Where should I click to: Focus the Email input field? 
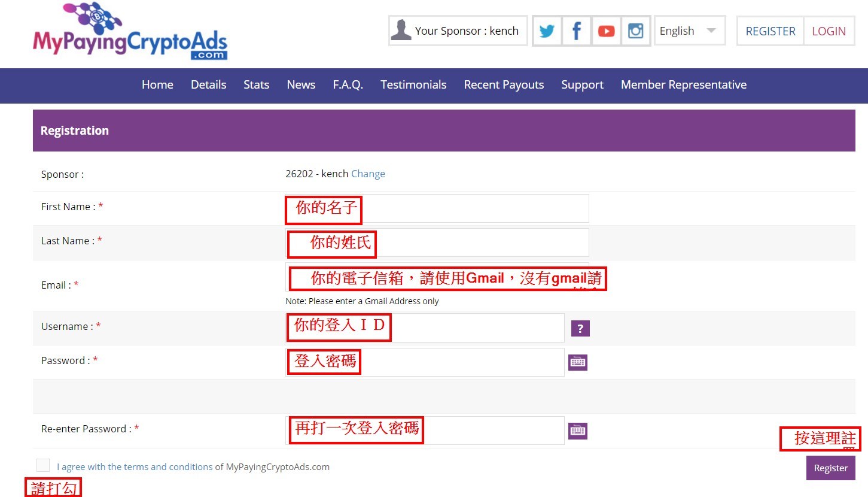(x=437, y=277)
